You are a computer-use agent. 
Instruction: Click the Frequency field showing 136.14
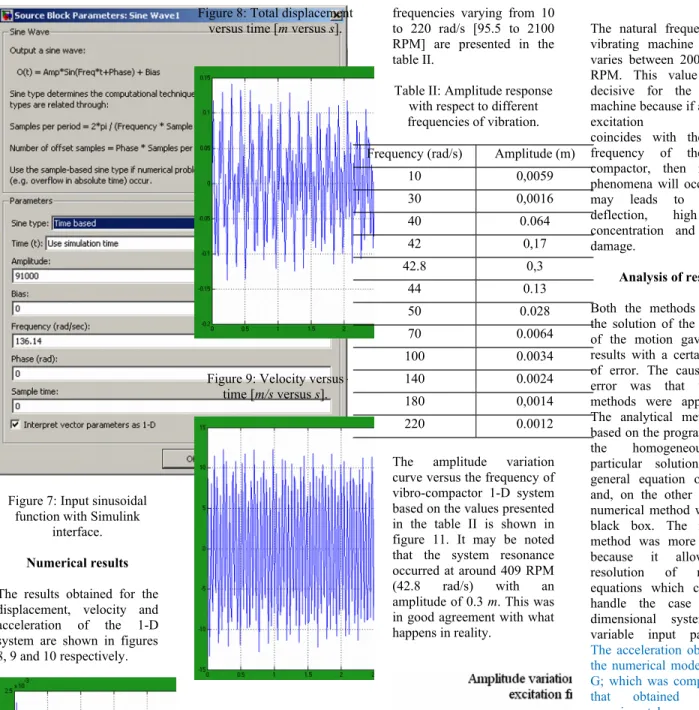click(x=103, y=341)
